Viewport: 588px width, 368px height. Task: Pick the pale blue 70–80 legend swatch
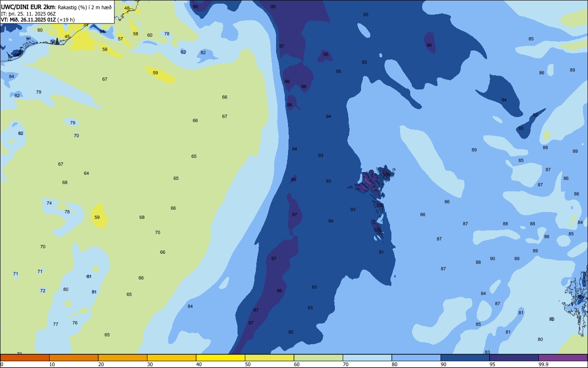[x=367, y=357]
